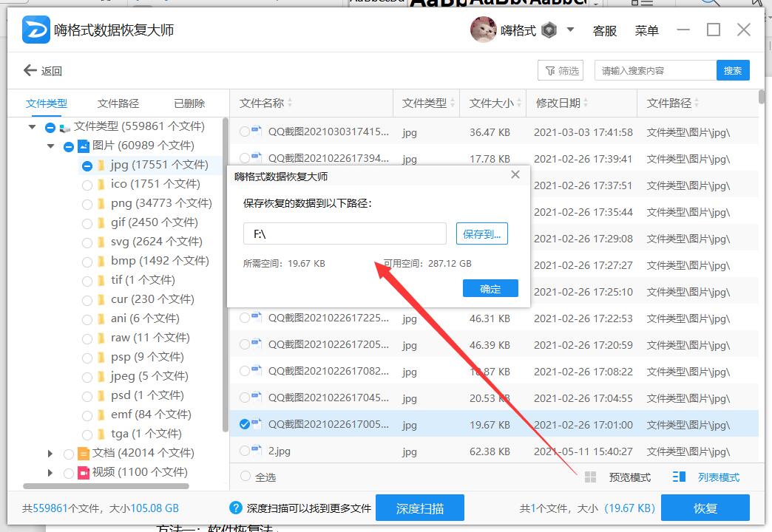
Task: Click the back arrow icon
Action: [x=30, y=70]
